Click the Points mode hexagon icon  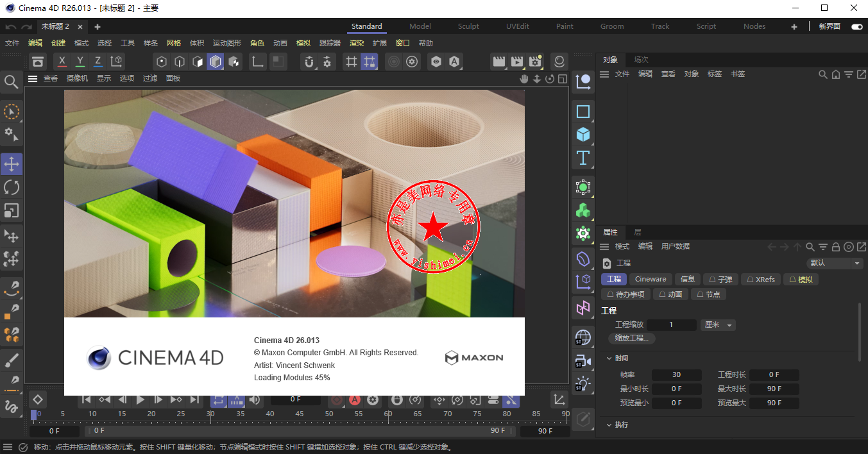click(162, 62)
